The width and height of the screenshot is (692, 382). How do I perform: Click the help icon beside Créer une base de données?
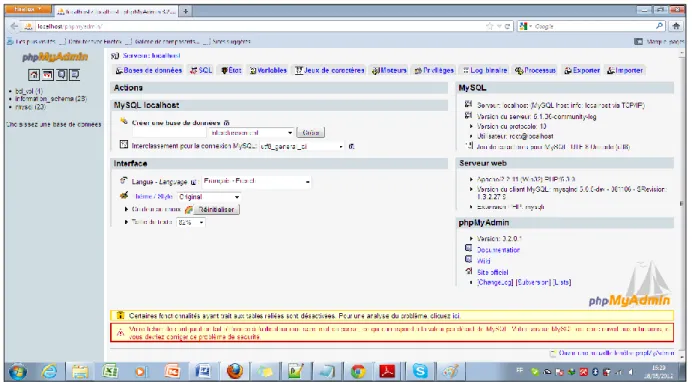[x=227, y=123]
